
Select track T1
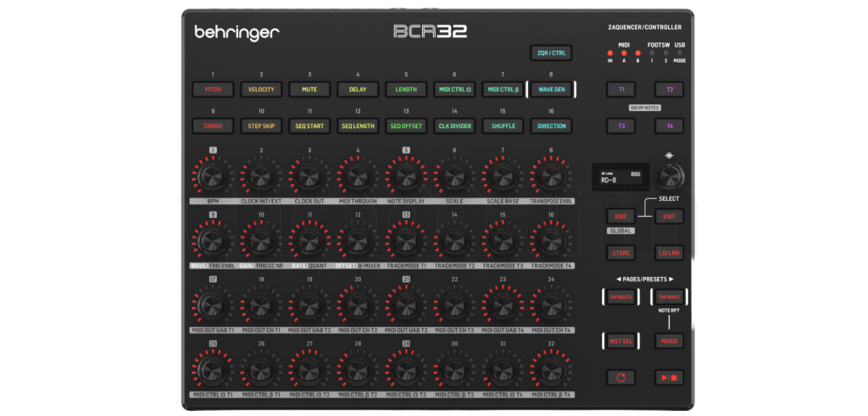pos(621,89)
